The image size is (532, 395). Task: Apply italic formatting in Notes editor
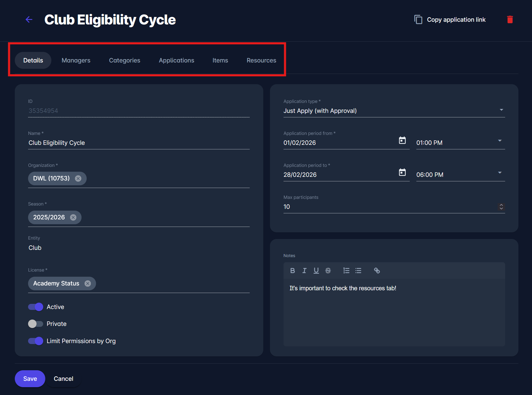[x=304, y=271]
